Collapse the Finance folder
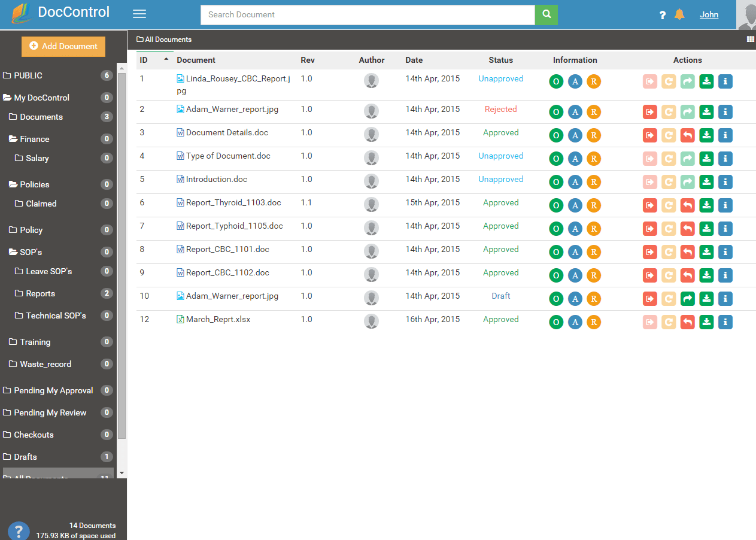This screenshot has width=756, height=540. point(13,139)
